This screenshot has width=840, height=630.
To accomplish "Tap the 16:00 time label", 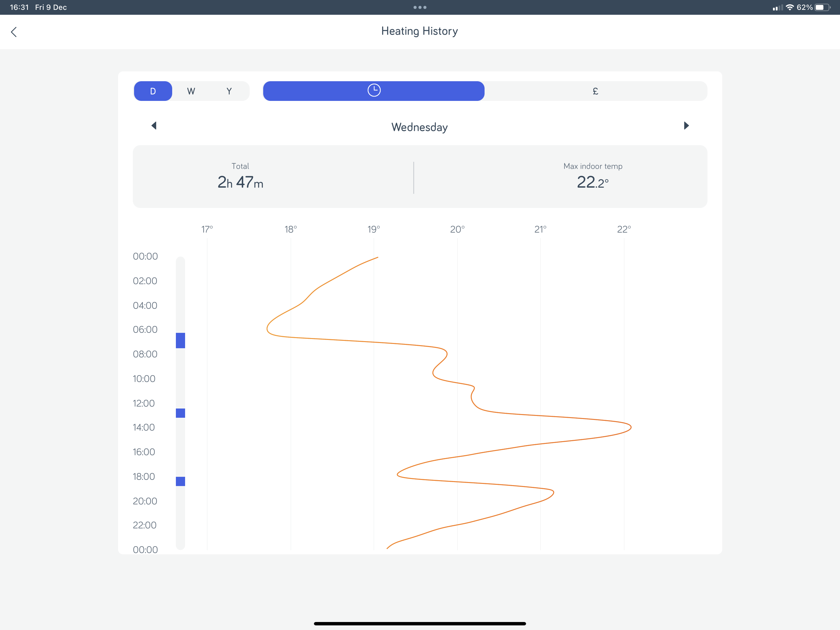I will click(144, 452).
